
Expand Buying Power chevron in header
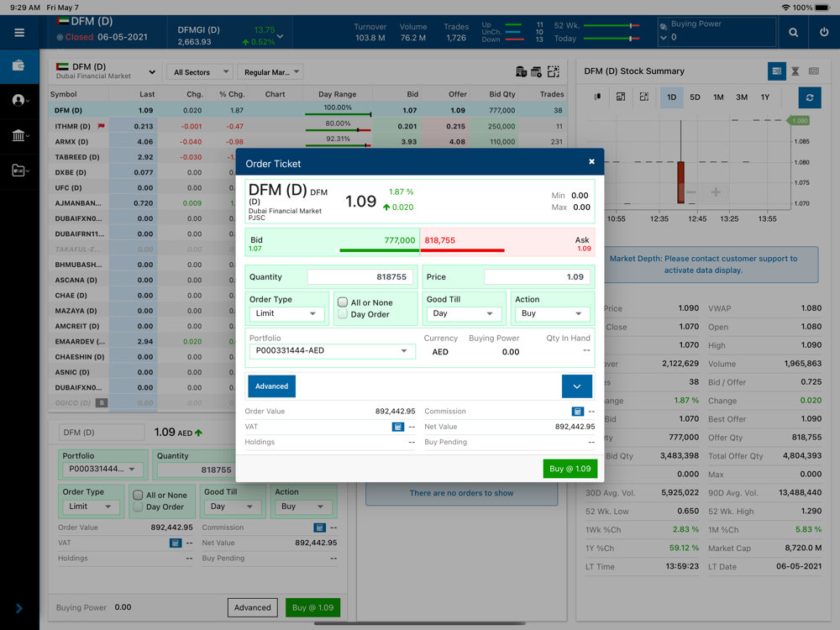(664, 38)
